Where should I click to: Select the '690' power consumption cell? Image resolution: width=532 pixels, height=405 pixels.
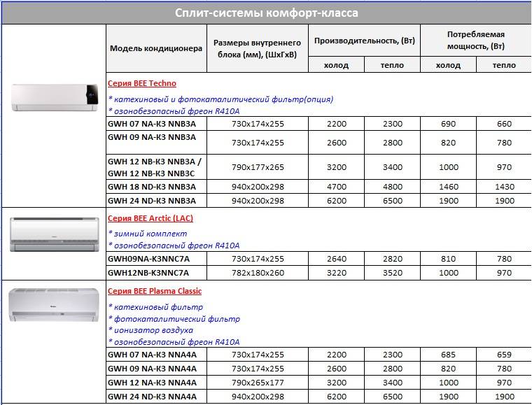448,124
